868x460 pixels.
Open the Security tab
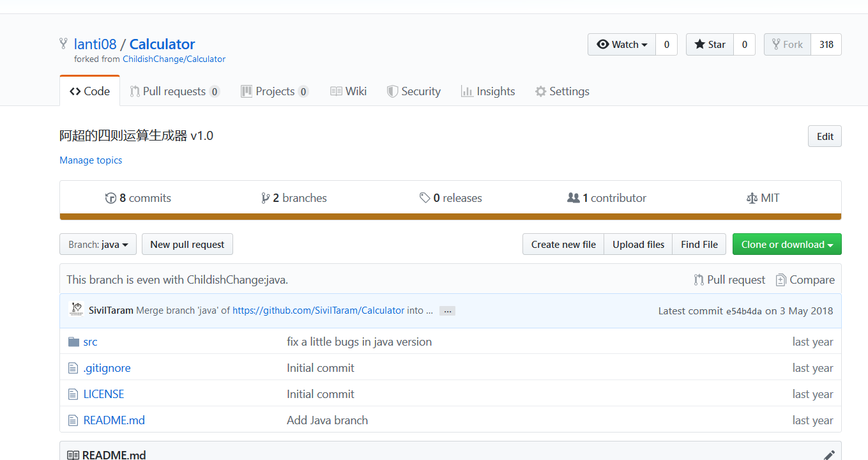(x=414, y=91)
